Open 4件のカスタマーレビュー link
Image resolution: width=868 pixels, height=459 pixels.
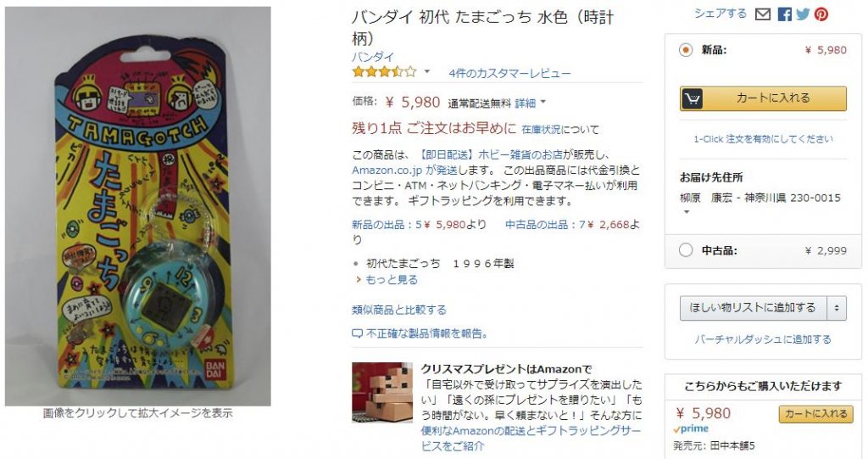(x=509, y=73)
